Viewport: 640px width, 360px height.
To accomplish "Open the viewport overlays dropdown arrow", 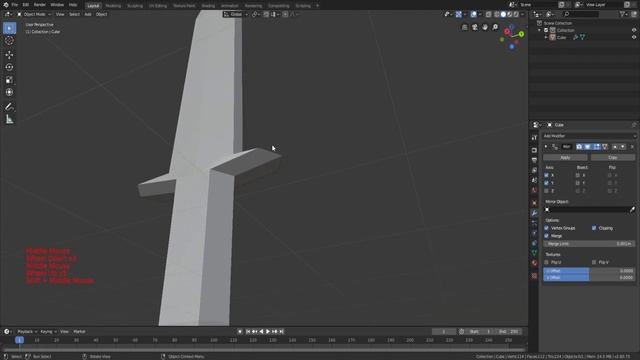I will [479, 14].
